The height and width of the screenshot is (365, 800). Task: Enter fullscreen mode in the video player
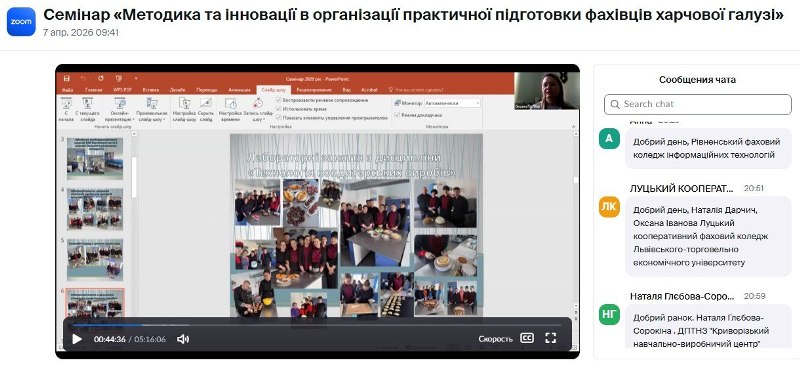click(x=551, y=338)
